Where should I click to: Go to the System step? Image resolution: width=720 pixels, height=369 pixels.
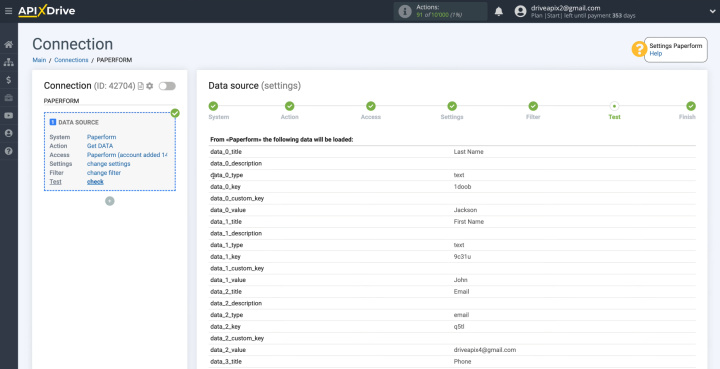(213, 106)
